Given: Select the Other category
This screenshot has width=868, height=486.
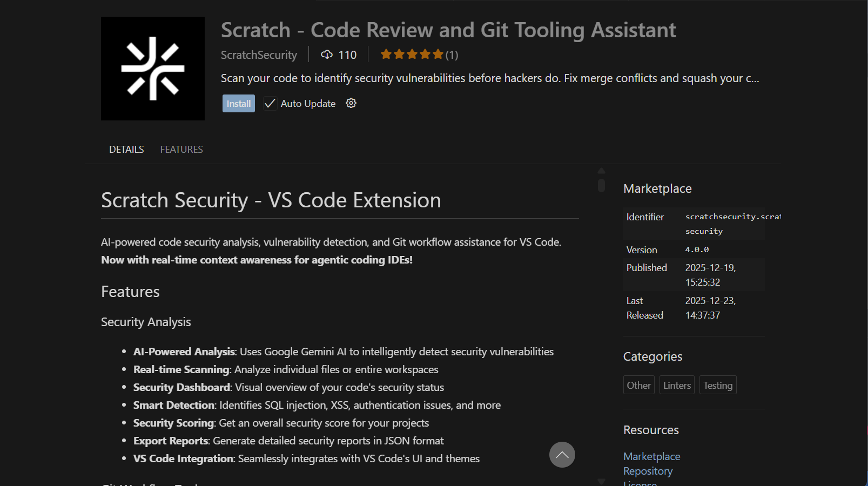Looking at the screenshot, I should point(638,384).
